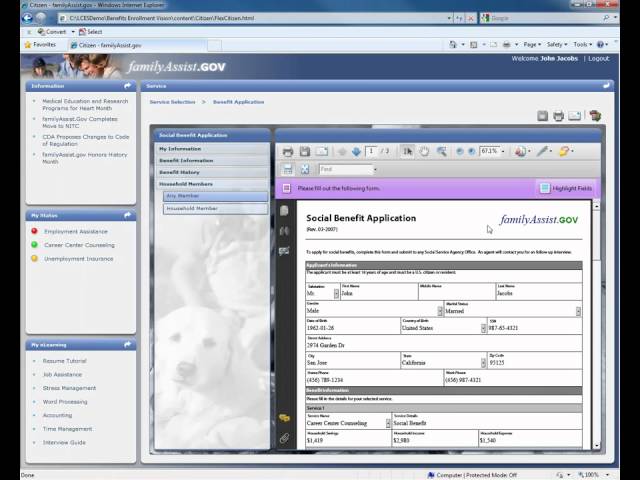
Task: Open the comments panel icon in PDF sidebar
Action: click(284, 418)
